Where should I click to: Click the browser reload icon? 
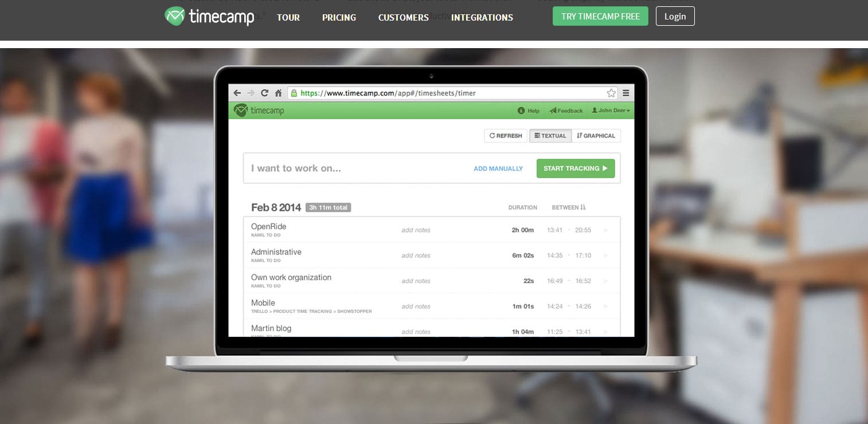264,93
